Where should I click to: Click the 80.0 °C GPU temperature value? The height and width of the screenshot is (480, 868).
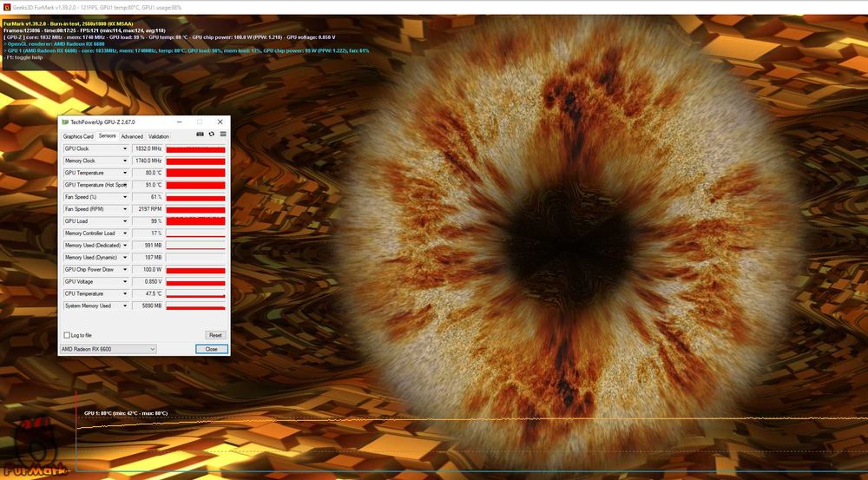click(x=148, y=173)
